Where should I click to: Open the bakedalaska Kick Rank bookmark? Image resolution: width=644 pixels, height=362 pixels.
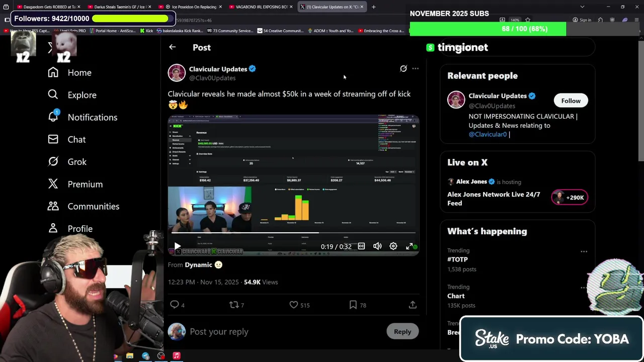click(x=180, y=31)
